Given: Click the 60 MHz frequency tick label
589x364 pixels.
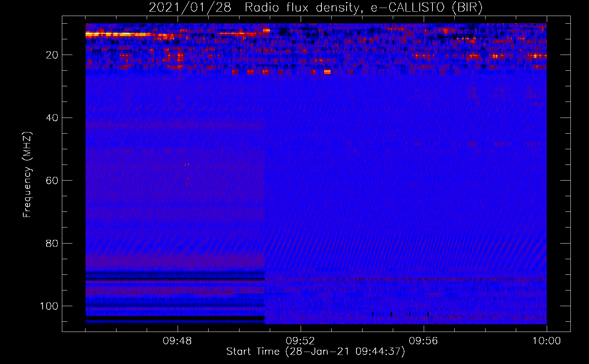Looking at the screenshot, I should coord(52,181).
